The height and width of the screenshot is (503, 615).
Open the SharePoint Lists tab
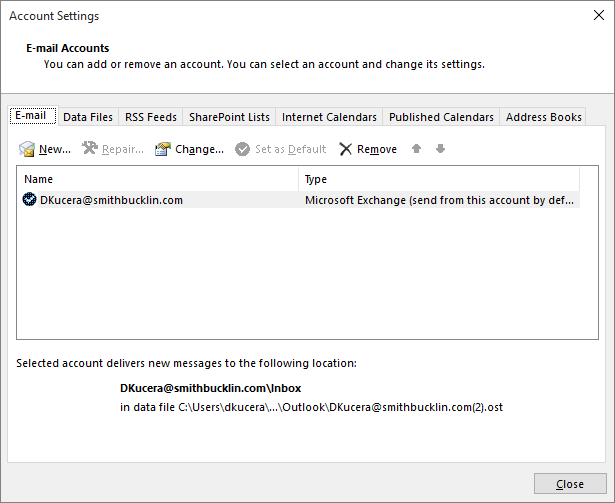pos(229,117)
